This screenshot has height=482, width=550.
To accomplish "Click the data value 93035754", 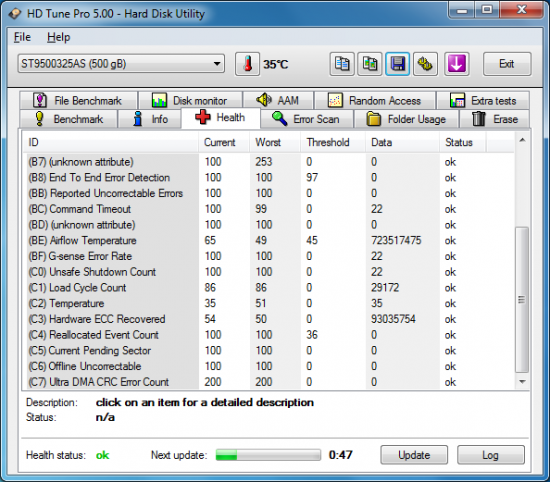I will (x=393, y=319).
